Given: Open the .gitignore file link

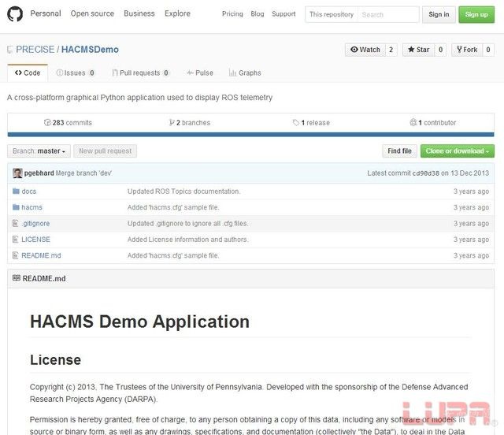Looking at the screenshot, I should (35, 223).
